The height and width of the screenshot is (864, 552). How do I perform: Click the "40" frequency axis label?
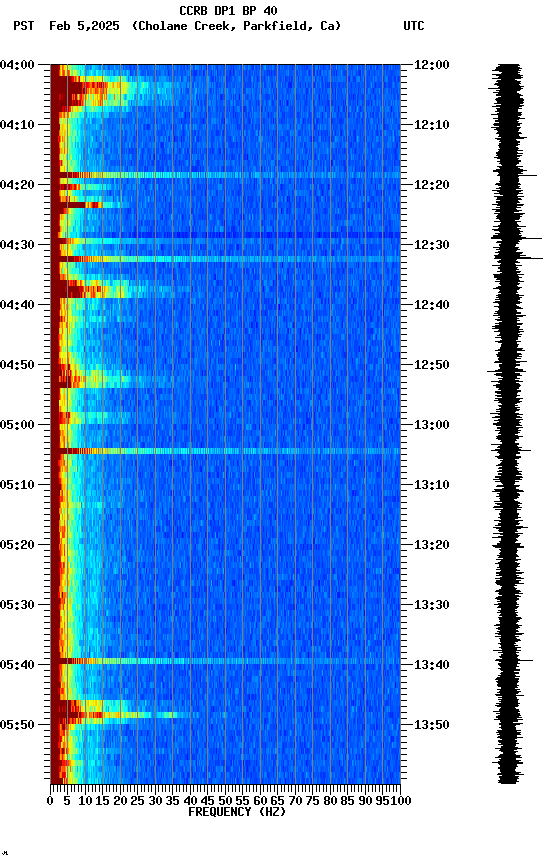(190, 802)
